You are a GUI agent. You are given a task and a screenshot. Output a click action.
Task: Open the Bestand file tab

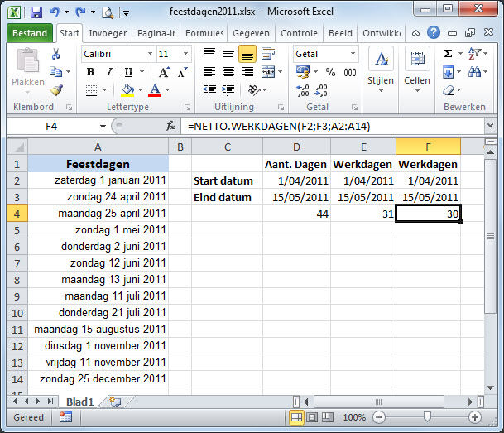point(30,33)
